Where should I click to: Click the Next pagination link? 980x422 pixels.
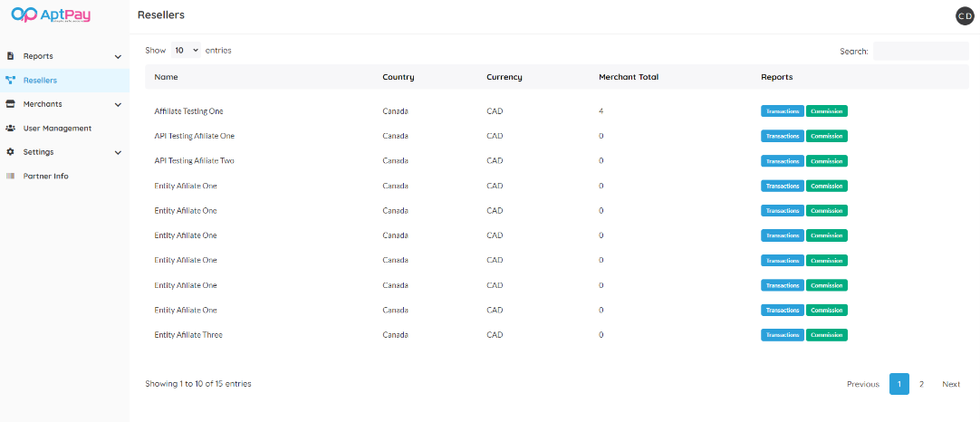point(950,384)
